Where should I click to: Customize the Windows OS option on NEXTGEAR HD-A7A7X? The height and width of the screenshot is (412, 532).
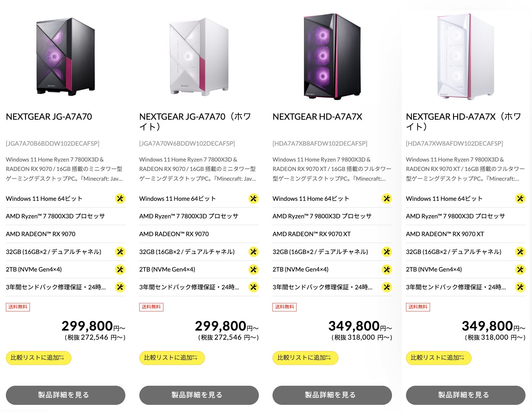pos(386,198)
